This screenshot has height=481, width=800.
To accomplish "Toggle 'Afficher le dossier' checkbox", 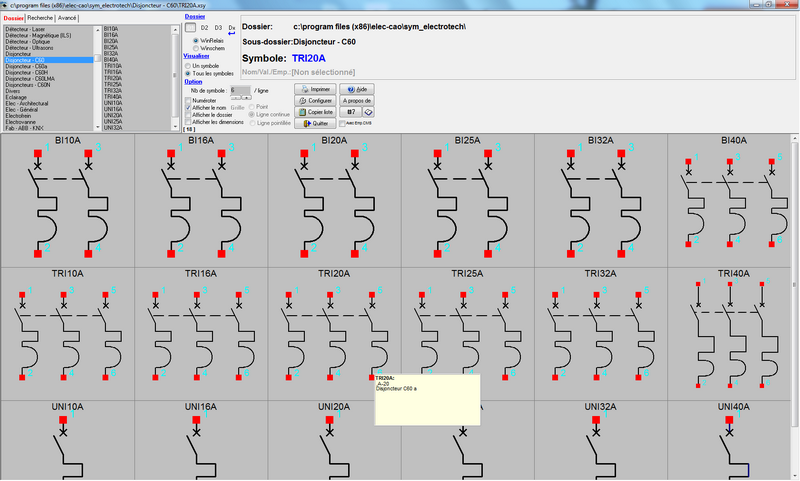I will point(188,115).
